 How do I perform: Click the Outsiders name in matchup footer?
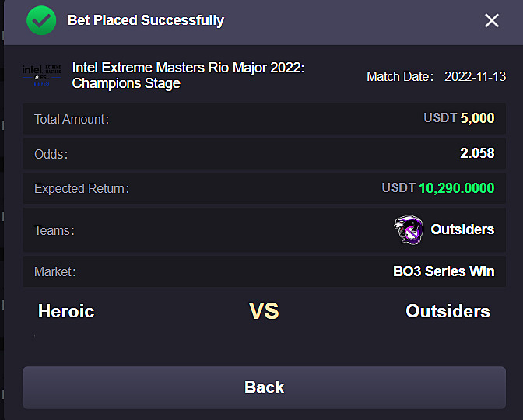coord(448,311)
